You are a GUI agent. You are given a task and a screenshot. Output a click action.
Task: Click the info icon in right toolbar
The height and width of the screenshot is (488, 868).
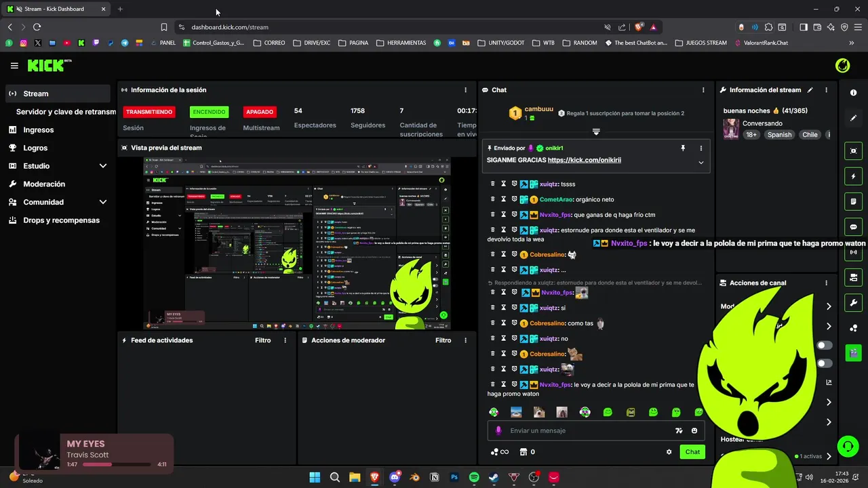(x=854, y=93)
